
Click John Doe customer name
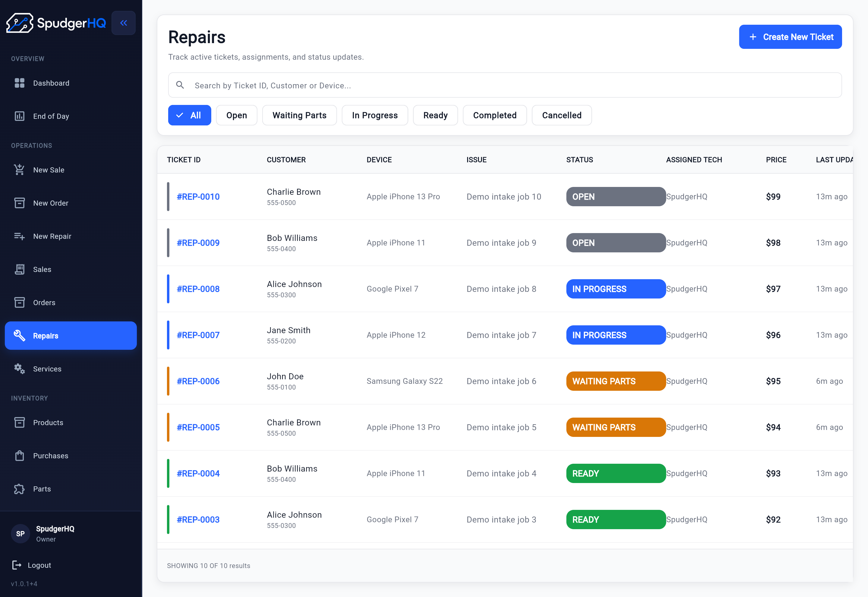(x=285, y=376)
